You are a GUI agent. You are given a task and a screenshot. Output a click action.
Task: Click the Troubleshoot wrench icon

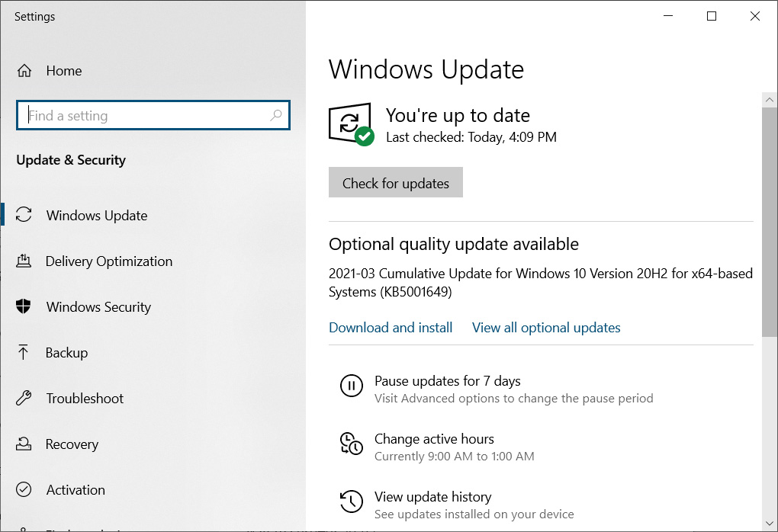click(24, 398)
